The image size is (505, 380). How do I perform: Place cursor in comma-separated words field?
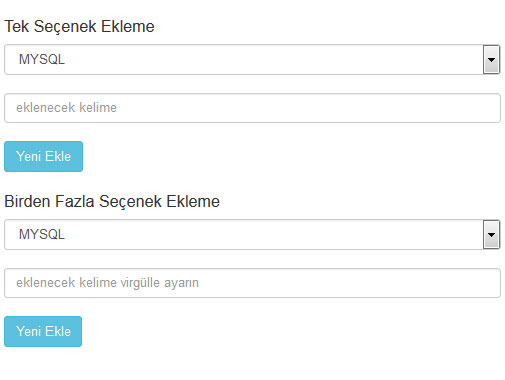pyautogui.click(x=252, y=283)
